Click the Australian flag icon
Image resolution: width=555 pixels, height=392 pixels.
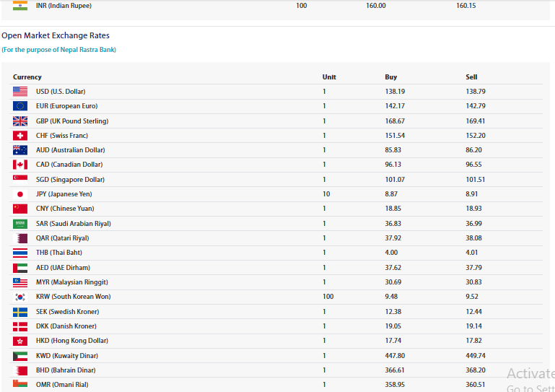(20, 150)
